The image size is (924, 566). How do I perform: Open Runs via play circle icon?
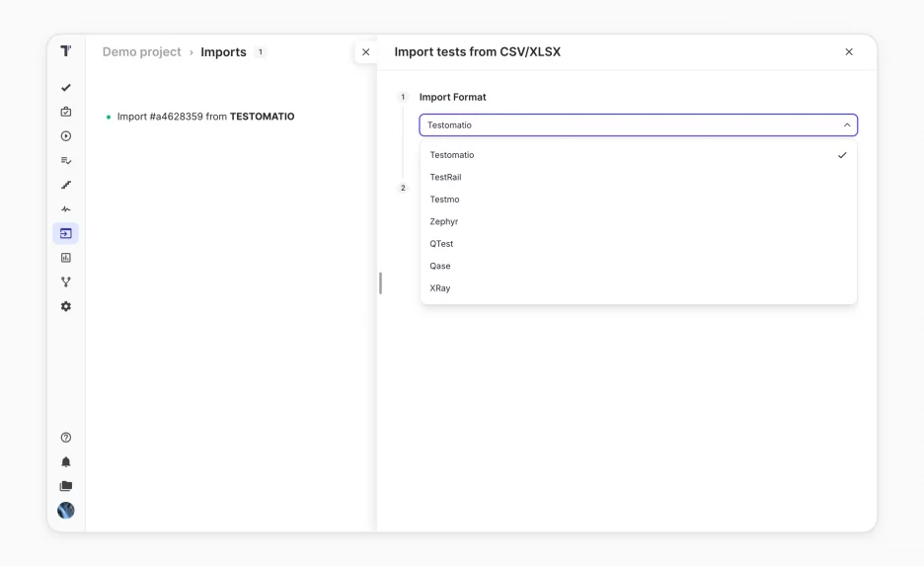point(66,136)
